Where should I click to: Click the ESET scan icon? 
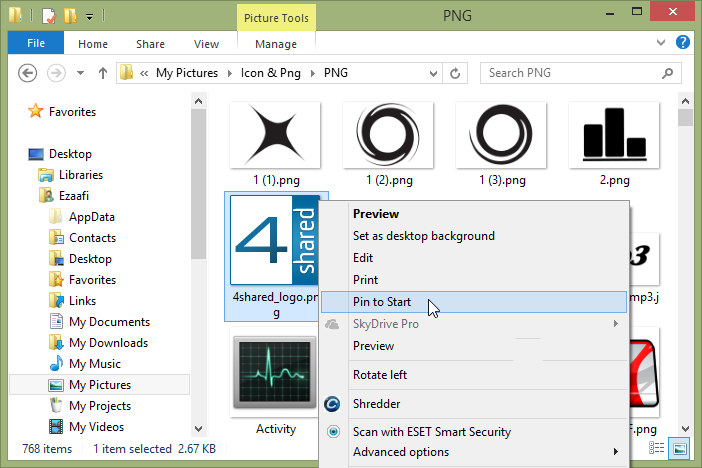point(333,432)
